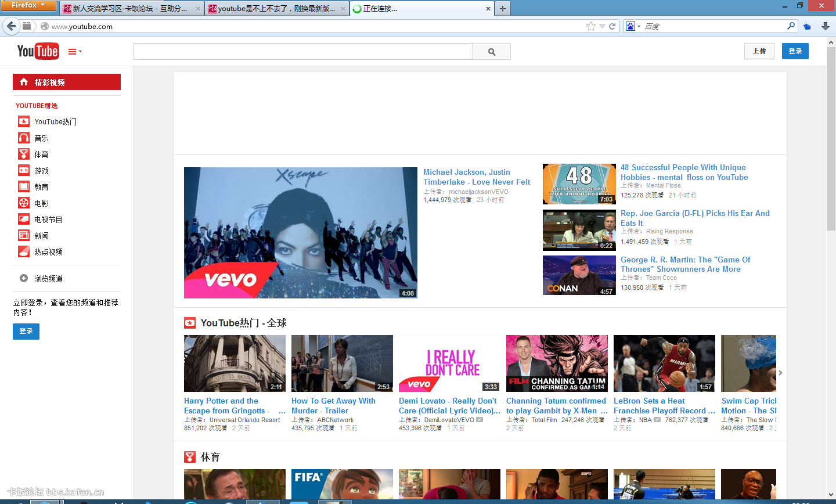Screen dimensions: 836x504
Task: Play the Michael Jackson vevo featured thumbnail
Action: [301, 233]
